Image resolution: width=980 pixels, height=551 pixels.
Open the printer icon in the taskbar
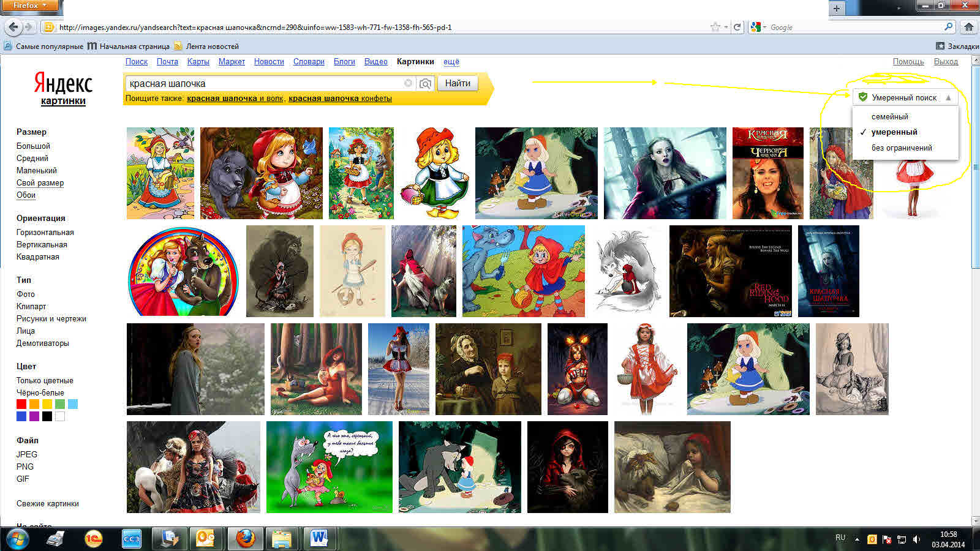55,539
